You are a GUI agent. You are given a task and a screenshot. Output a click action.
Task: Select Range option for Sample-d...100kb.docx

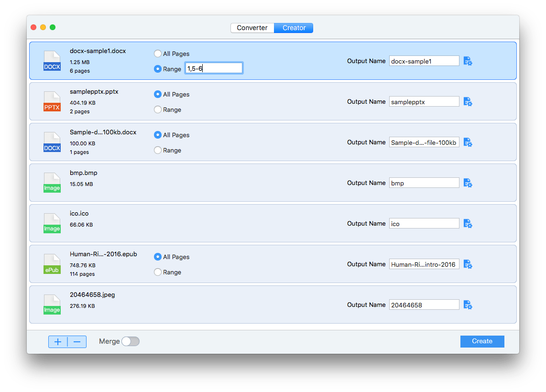click(x=158, y=150)
